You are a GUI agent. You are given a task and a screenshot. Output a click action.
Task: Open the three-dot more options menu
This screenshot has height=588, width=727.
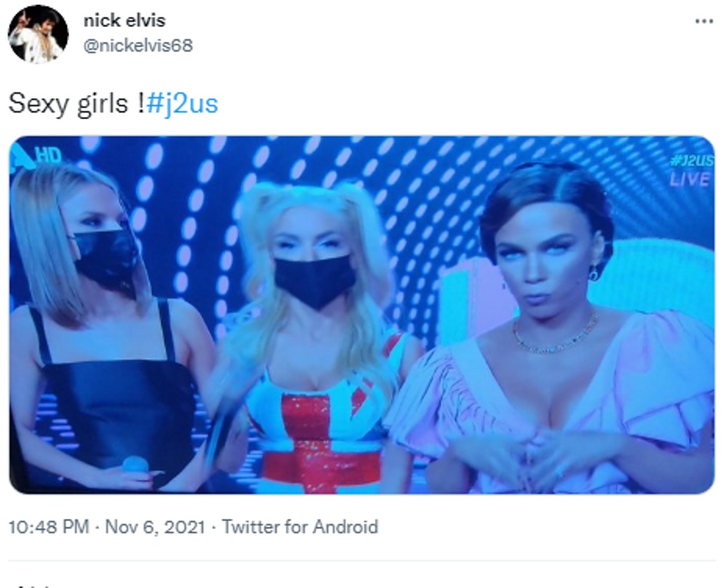pyautogui.click(x=704, y=21)
